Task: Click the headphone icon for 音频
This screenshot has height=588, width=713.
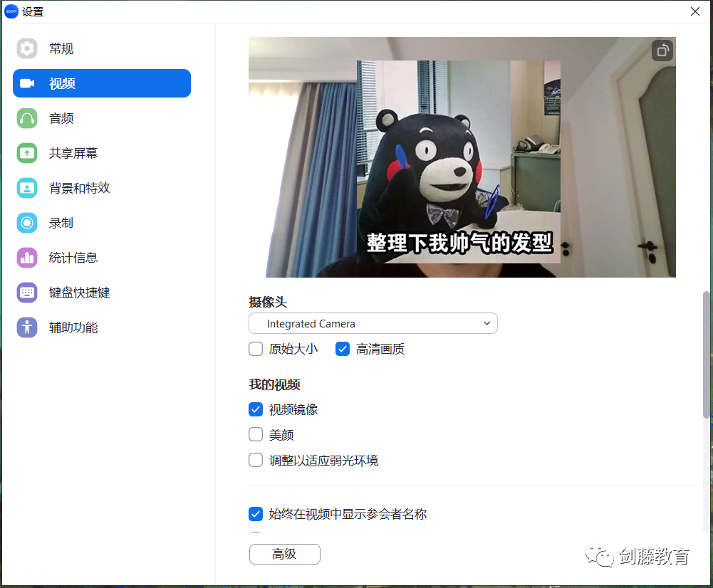Action: pyautogui.click(x=27, y=119)
